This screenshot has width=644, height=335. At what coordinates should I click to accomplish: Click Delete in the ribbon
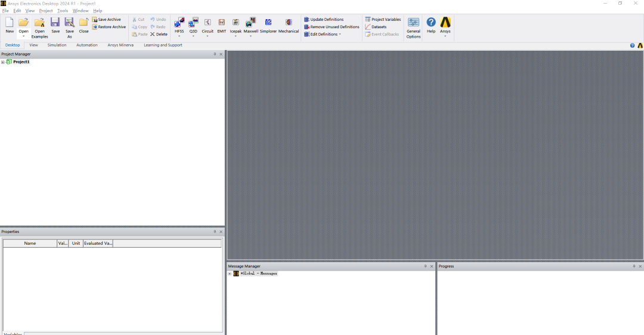159,34
